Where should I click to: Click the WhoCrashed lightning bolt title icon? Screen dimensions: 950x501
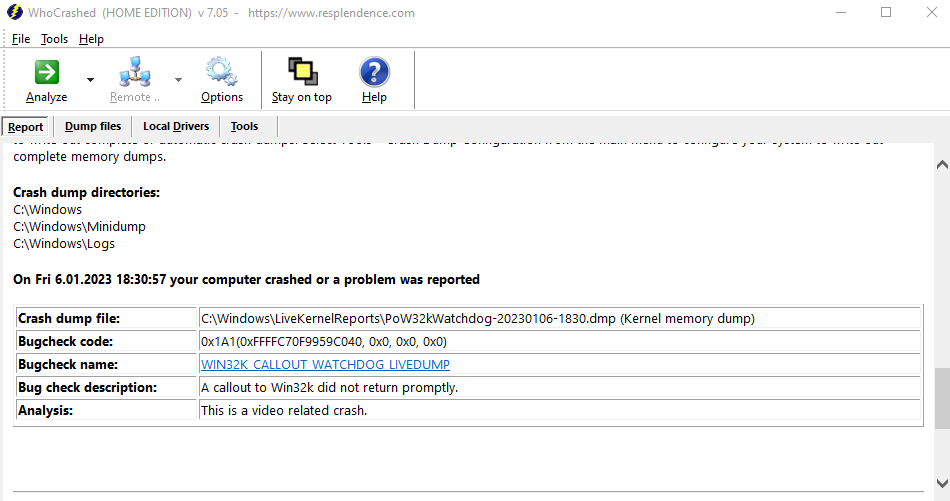tap(14, 13)
